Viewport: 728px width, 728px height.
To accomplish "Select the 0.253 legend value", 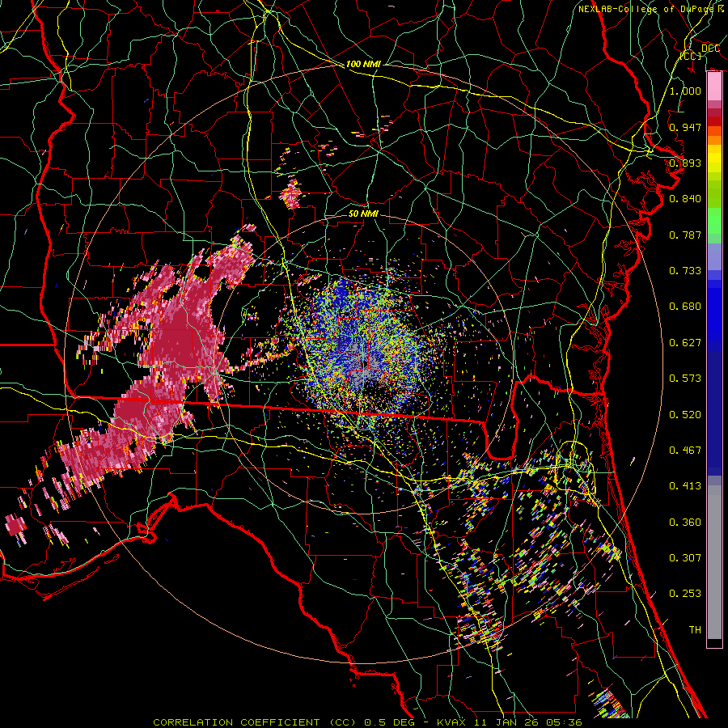I will click(685, 594).
